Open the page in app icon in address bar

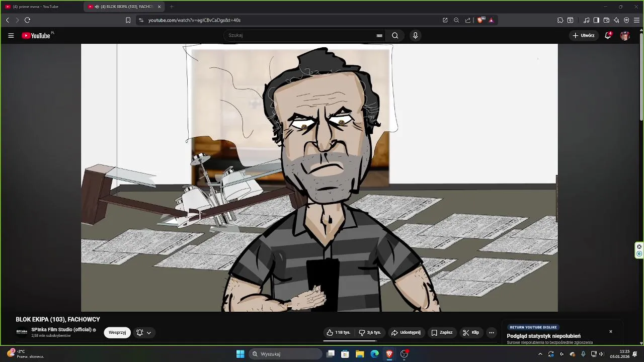[445, 20]
